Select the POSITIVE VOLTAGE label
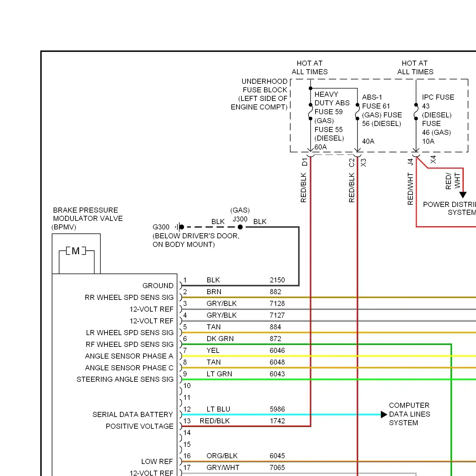The image size is (476, 476). [140, 426]
